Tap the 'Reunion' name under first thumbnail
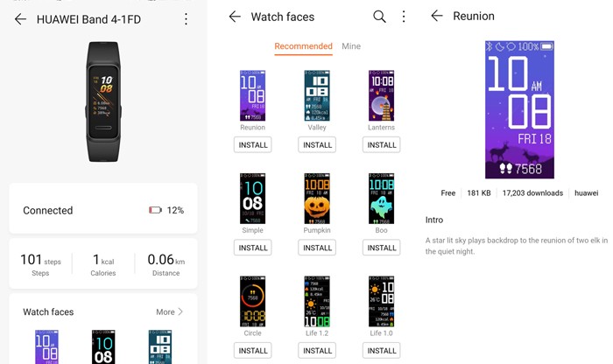The image size is (613, 364). coord(252,128)
